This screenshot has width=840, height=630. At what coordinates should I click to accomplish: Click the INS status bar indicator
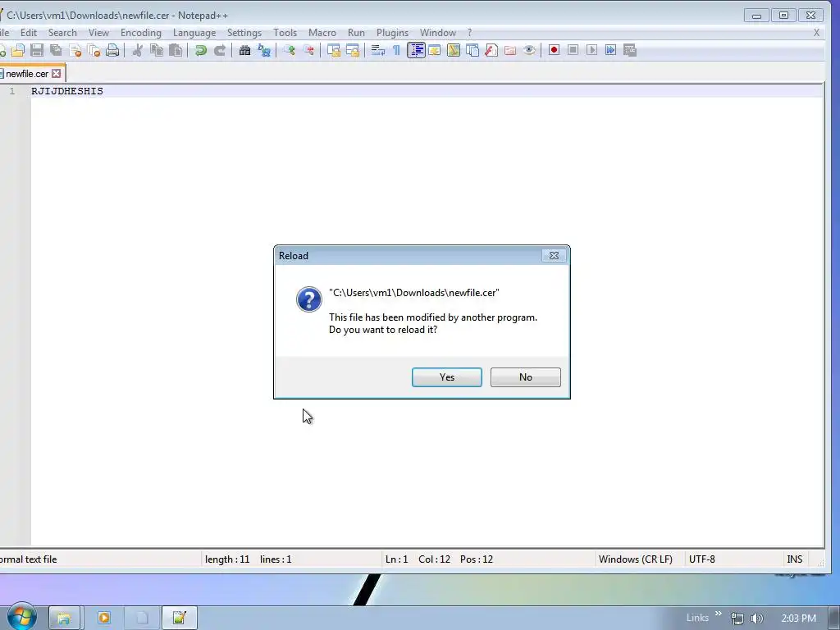pyautogui.click(x=794, y=559)
